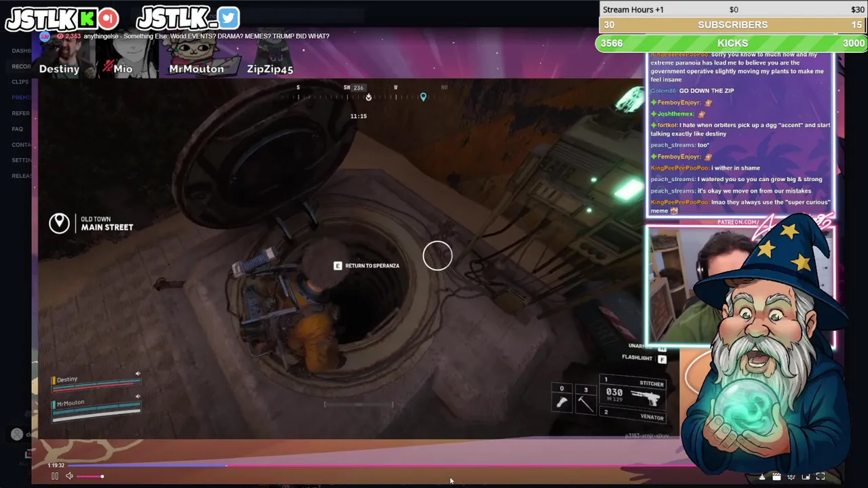This screenshot has height=488, width=868.
Task: Open the Clips sidebar item
Action: coord(20,82)
